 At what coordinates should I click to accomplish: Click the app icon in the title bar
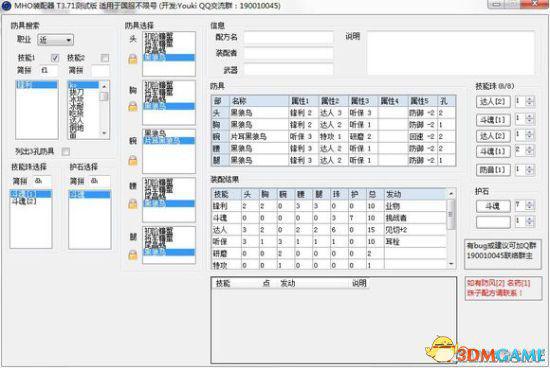tap(6, 6)
